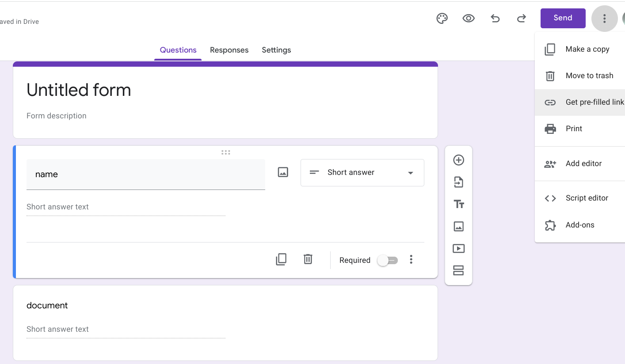Click the Form description field

click(x=57, y=116)
